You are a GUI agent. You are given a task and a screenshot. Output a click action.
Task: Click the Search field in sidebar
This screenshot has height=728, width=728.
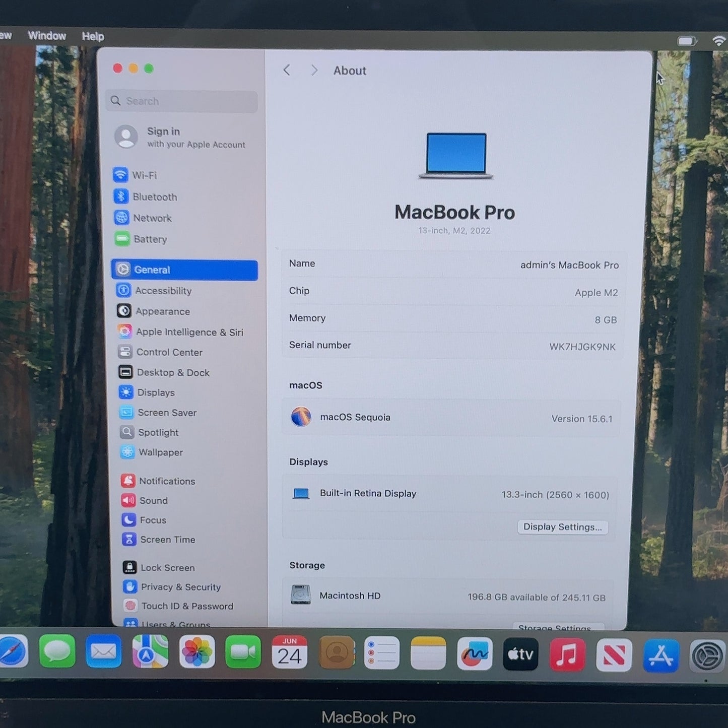(182, 101)
